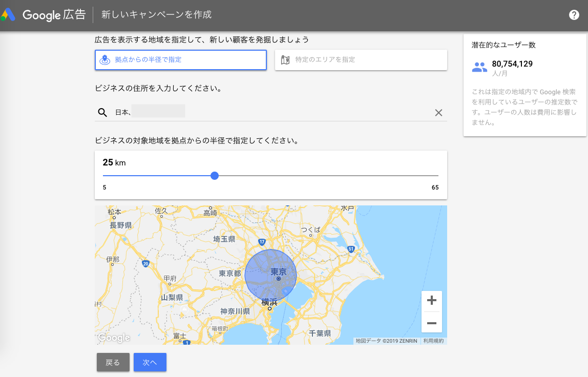This screenshot has height=377, width=588.
Task: Click 新しいキャンペーンを作成 title
Action: (156, 15)
